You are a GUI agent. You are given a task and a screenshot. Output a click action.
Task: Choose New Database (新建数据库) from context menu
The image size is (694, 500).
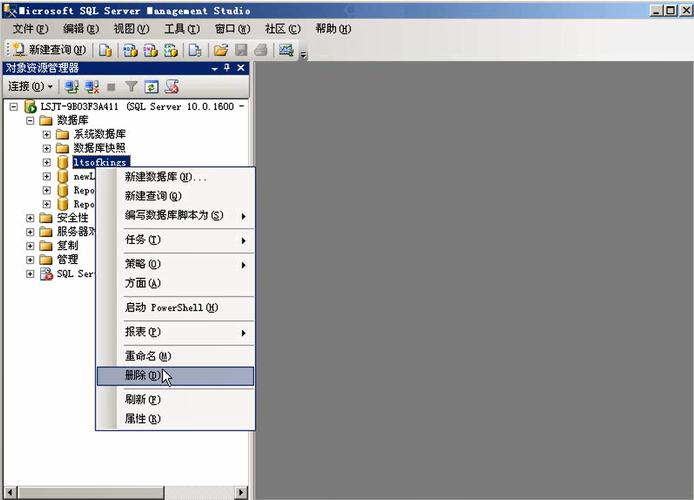[x=176, y=177]
